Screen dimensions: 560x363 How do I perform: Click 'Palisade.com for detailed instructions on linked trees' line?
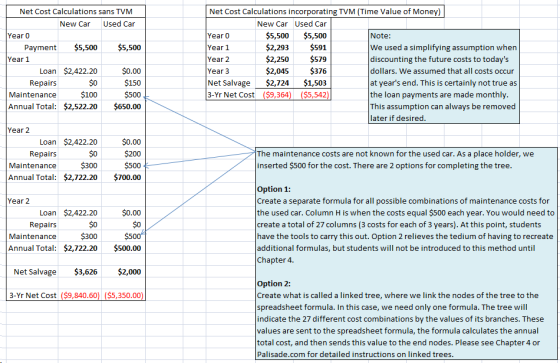[355, 354]
